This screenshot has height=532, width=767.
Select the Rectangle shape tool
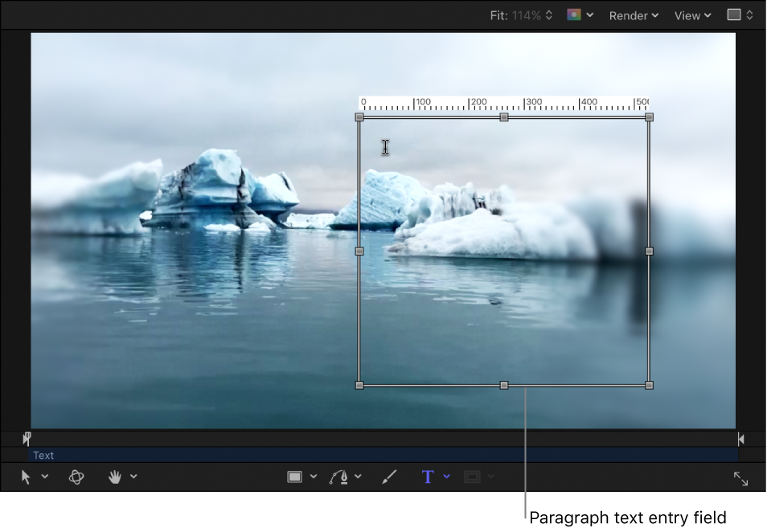[296, 477]
